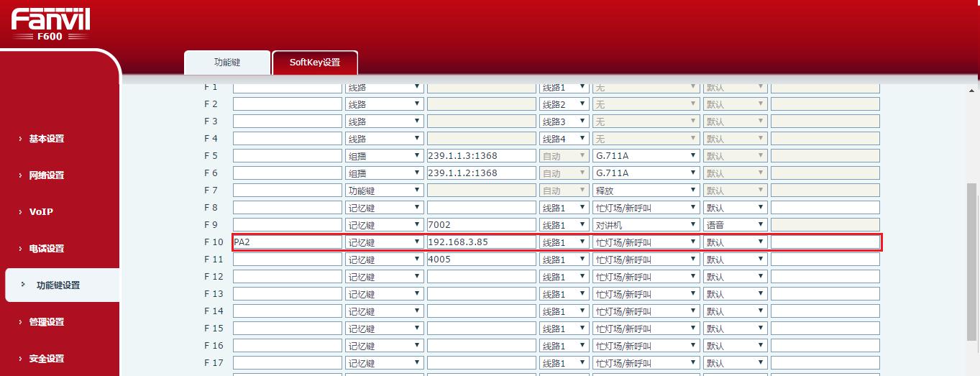This screenshot has width=980, height=376.
Task: Click the F 10 name field with PA2
Action: [x=288, y=242]
